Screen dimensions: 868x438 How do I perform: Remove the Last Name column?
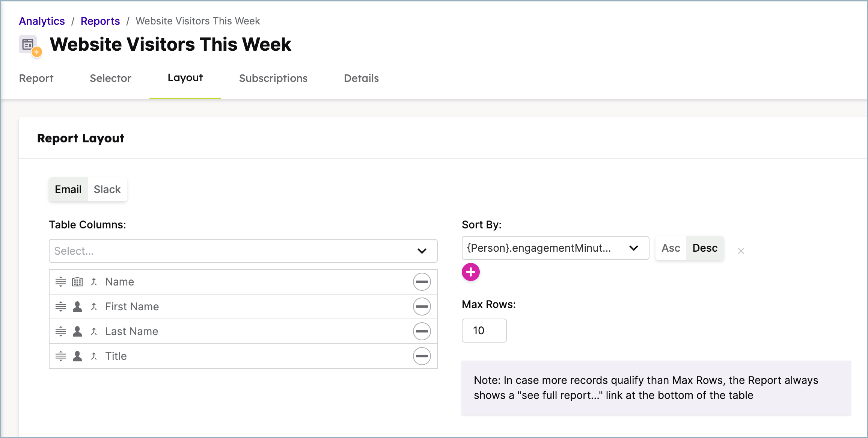tap(422, 331)
